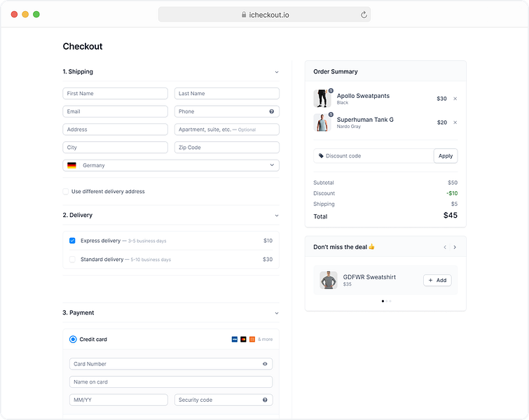
Task: Click Apply discount button
Action: (x=446, y=155)
